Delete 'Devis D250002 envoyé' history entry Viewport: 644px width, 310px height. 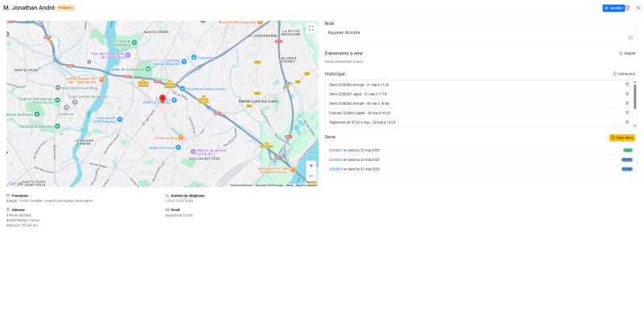point(627,104)
